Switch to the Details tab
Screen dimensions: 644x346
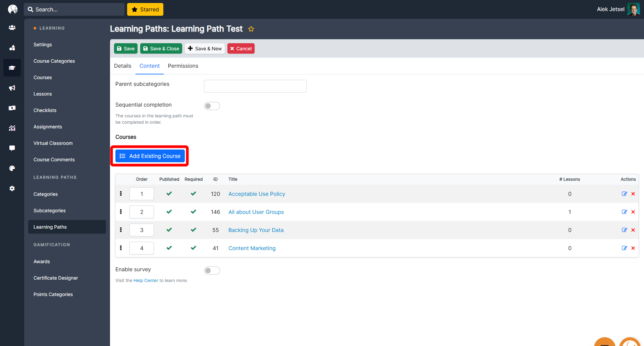122,66
